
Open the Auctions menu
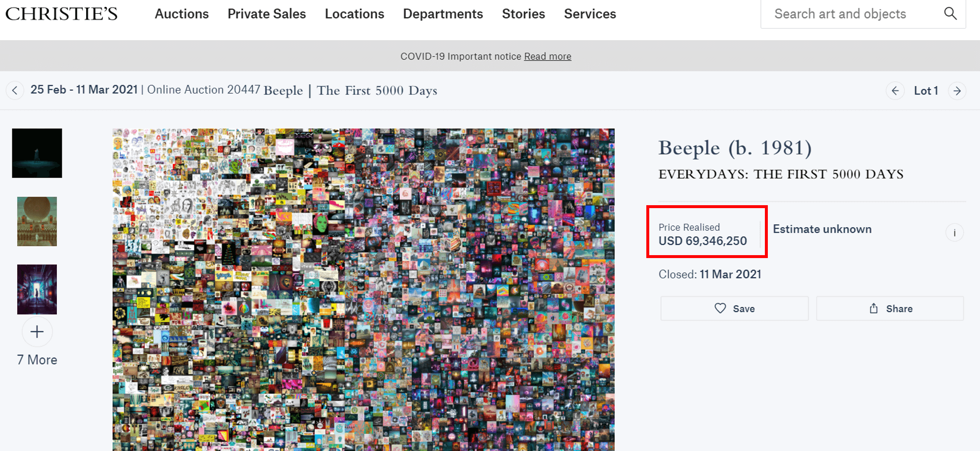click(x=182, y=14)
